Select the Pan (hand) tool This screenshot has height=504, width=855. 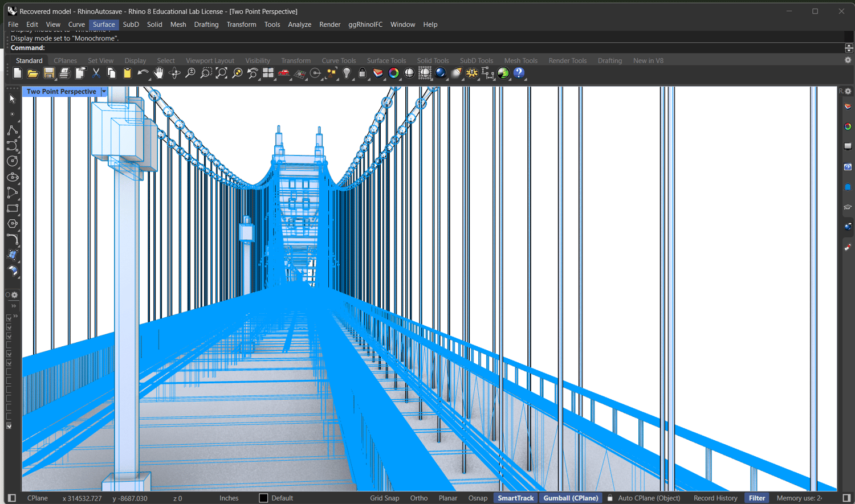click(158, 73)
